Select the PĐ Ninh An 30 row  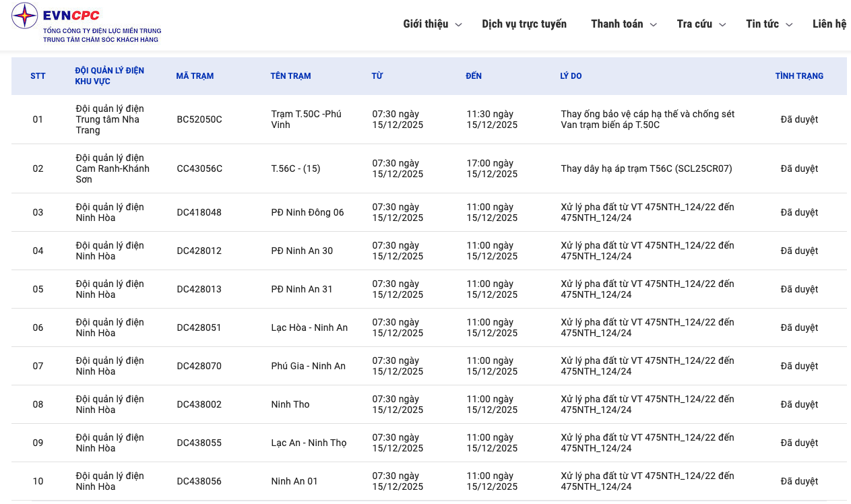[302, 251]
